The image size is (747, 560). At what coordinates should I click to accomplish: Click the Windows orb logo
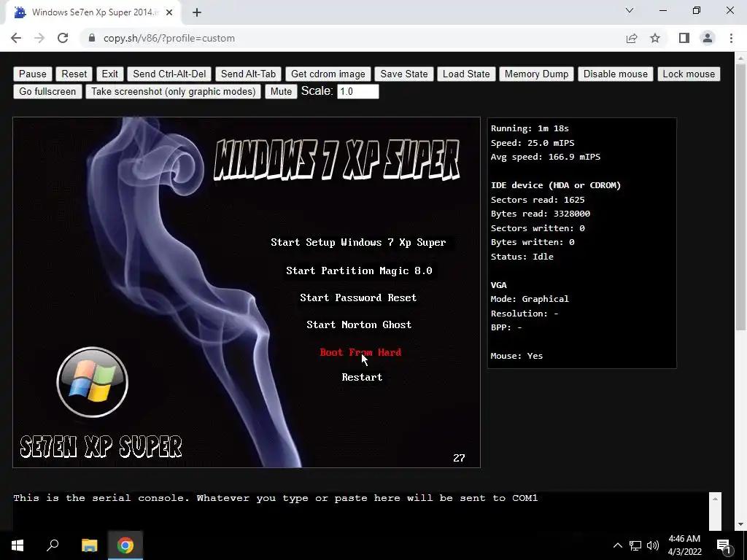tap(93, 382)
